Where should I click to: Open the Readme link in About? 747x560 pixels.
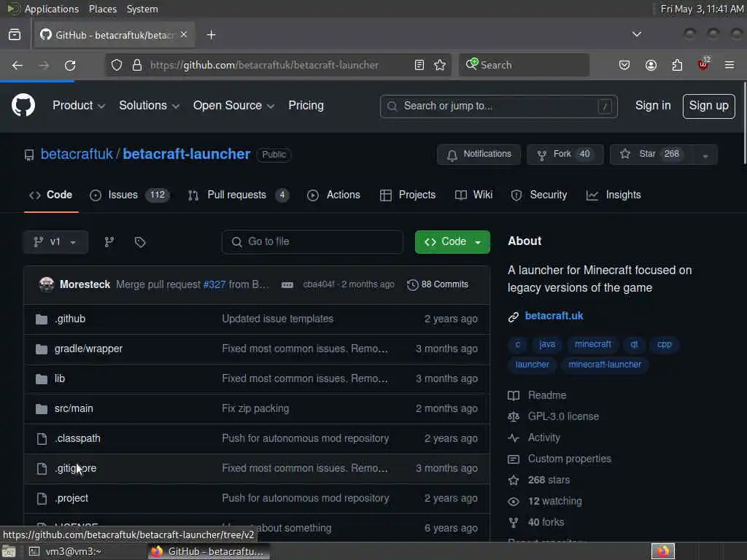[x=547, y=396]
